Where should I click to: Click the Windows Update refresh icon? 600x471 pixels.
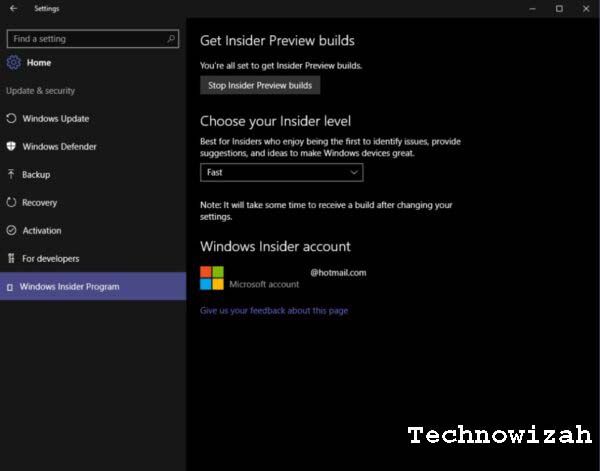point(11,118)
